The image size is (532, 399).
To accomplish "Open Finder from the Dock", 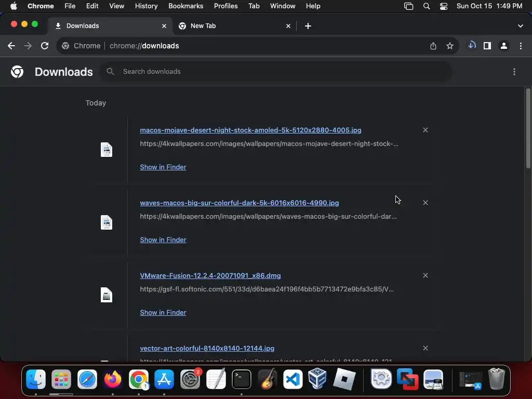I will (36, 379).
